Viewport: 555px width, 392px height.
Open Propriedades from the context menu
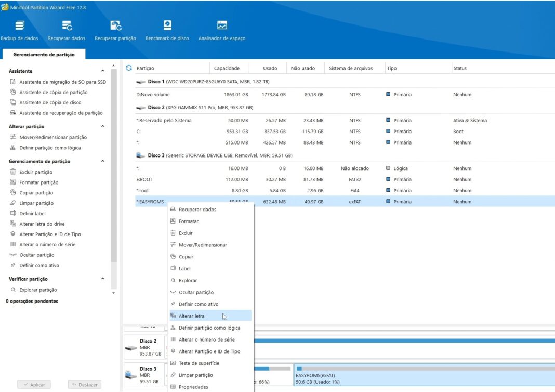[x=193, y=387]
